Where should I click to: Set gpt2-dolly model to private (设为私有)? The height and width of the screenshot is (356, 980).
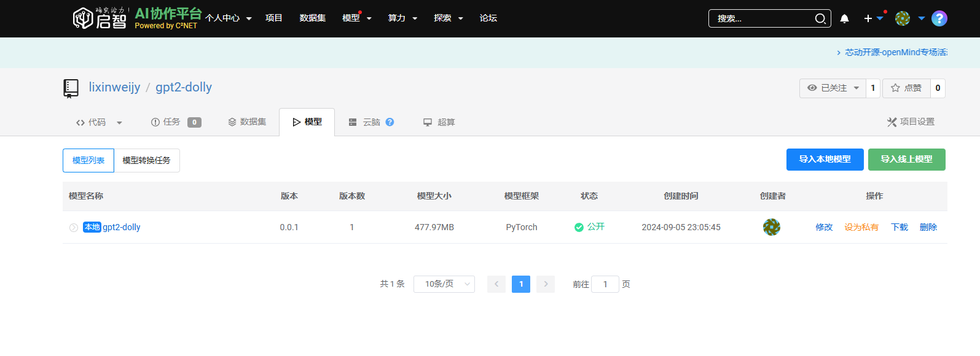pyautogui.click(x=861, y=227)
